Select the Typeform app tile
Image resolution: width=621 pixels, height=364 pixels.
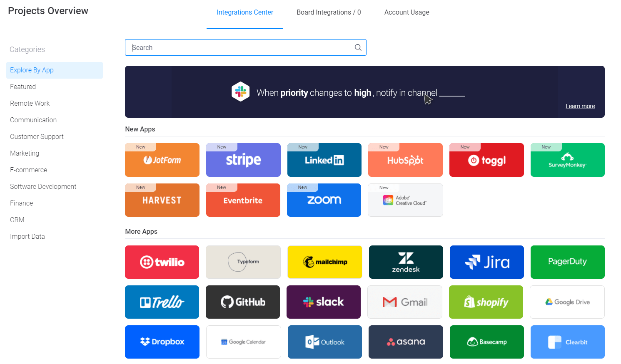pos(243,262)
